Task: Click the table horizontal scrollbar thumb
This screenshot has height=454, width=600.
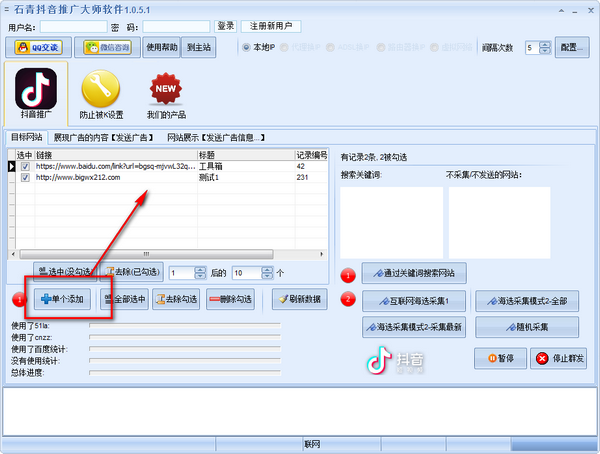Action: [x=147, y=254]
